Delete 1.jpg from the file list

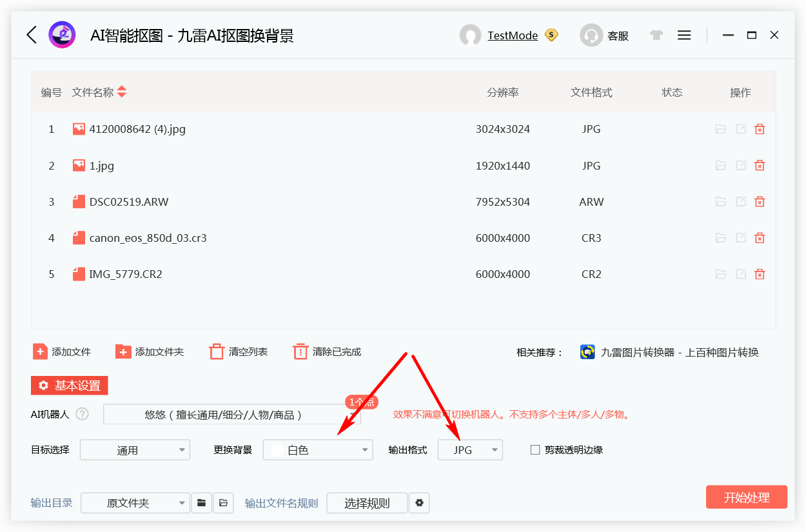[x=760, y=165]
